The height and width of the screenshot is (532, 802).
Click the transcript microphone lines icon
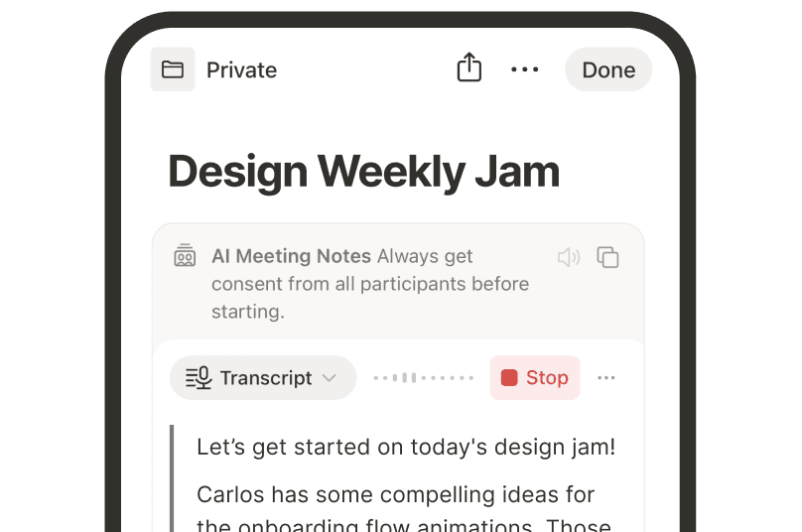click(x=199, y=378)
